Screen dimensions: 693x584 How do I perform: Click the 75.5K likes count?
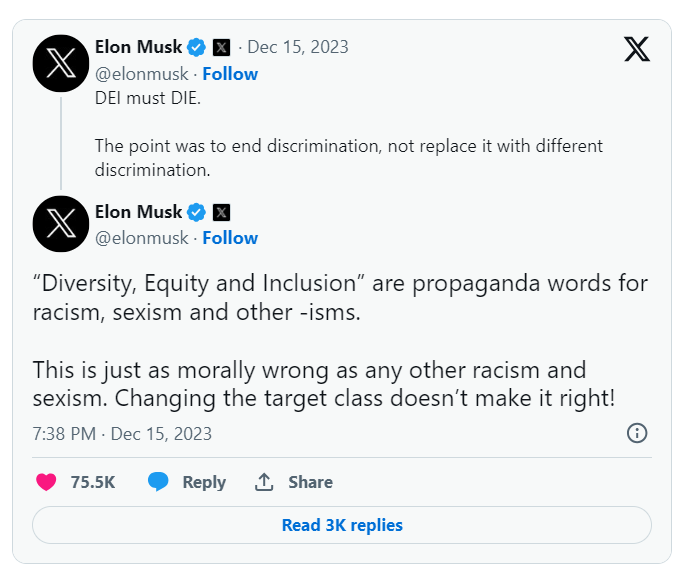(x=93, y=482)
